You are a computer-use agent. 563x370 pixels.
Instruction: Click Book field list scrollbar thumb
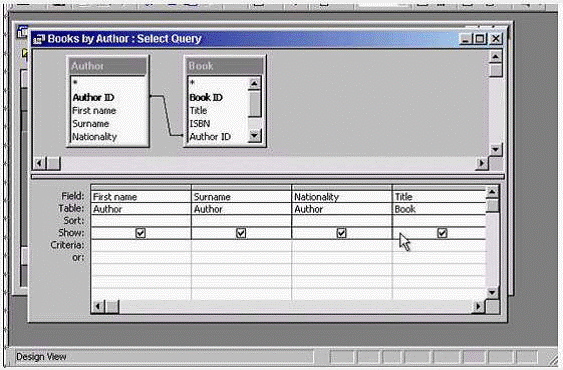(255, 104)
